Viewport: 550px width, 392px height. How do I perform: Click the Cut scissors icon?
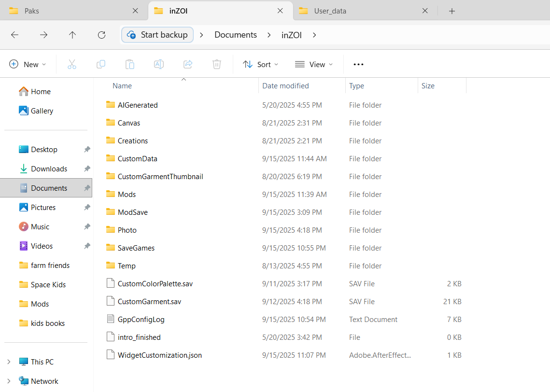72,64
